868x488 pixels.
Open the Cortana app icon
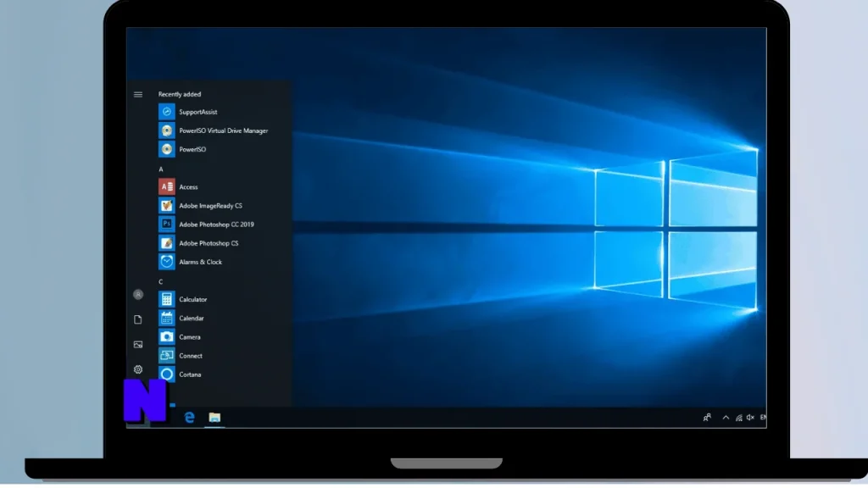(167, 374)
